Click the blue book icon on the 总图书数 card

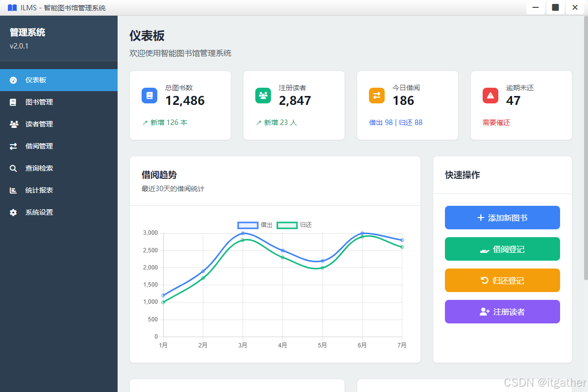[x=149, y=96]
